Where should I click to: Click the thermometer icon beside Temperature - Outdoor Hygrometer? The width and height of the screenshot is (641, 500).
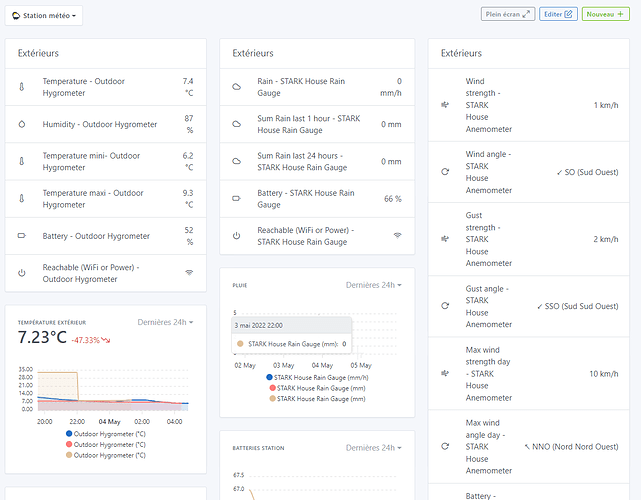pyautogui.click(x=23, y=87)
